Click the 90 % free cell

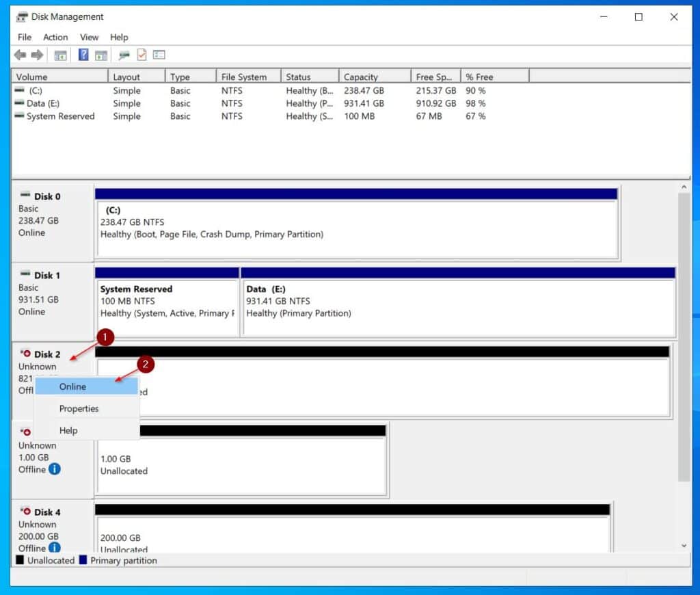(x=476, y=90)
